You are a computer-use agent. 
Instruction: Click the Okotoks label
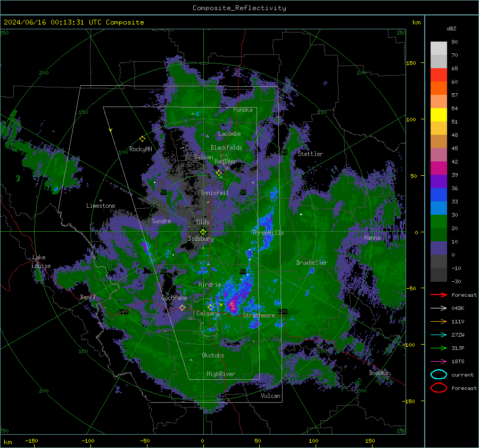pyautogui.click(x=213, y=355)
